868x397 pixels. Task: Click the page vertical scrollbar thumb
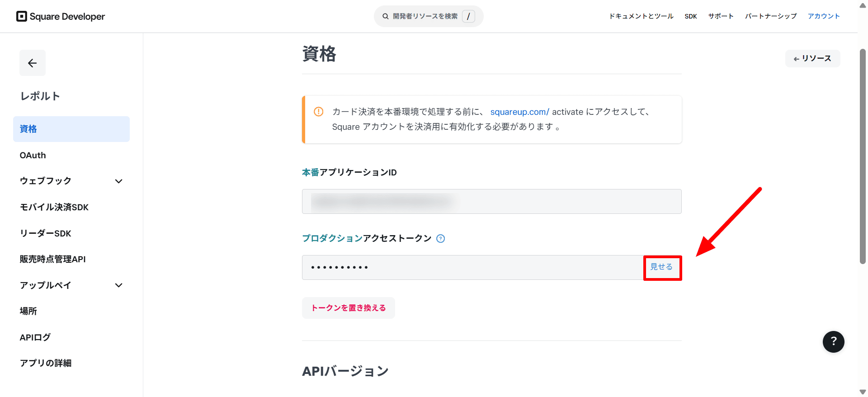[x=863, y=156]
